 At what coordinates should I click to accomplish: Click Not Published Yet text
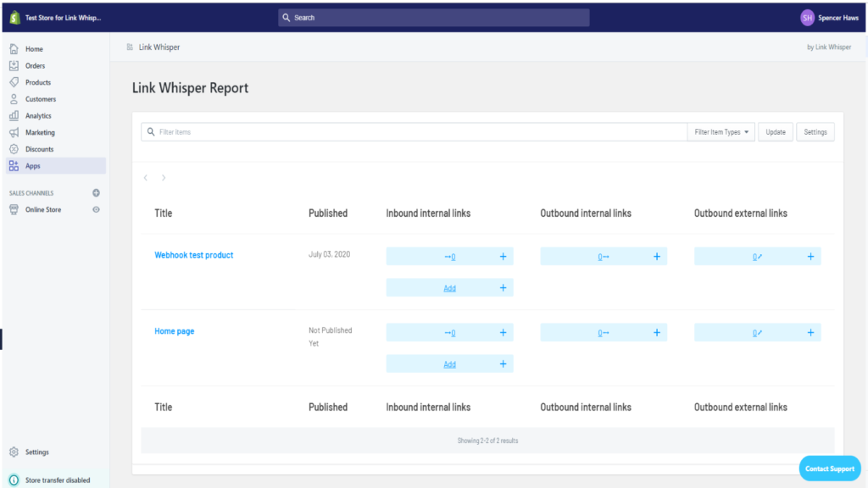330,337
